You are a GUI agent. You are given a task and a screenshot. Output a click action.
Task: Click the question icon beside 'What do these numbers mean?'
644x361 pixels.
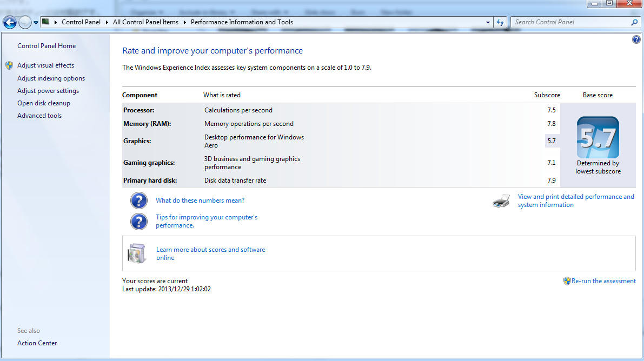click(x=139, y=200)
